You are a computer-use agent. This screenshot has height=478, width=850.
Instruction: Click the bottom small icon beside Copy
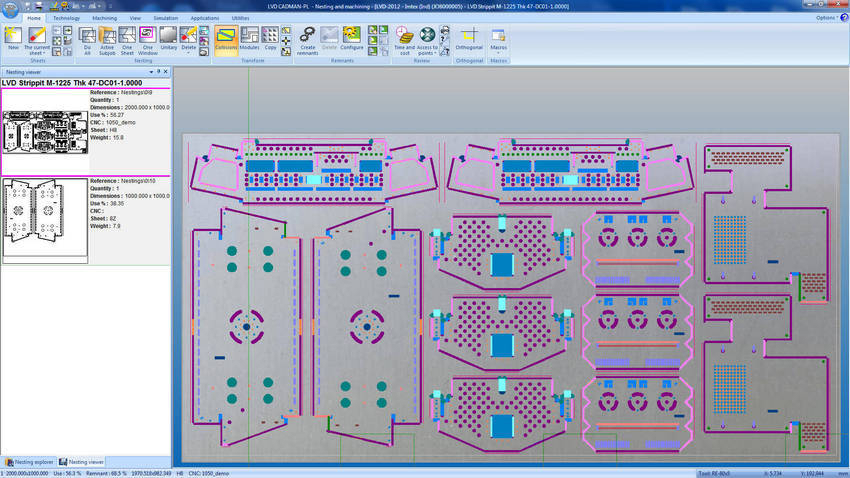pyautogui.click(x=286, y=51)
